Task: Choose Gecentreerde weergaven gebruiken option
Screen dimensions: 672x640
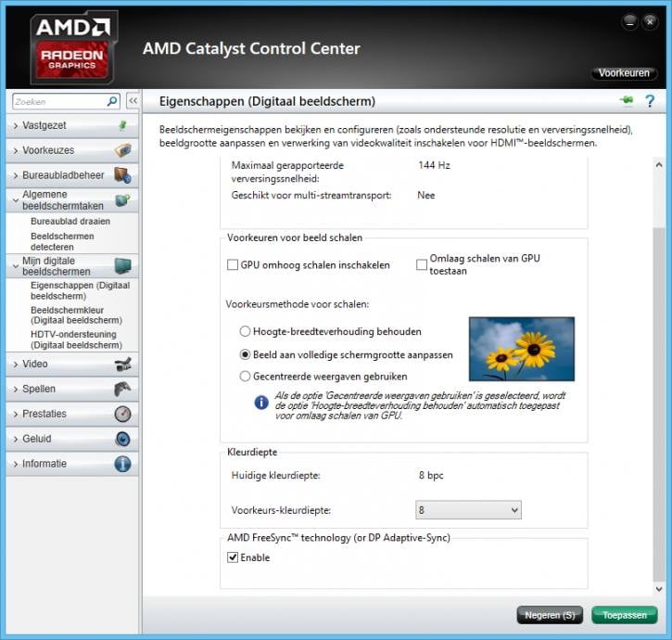Action: pos(245,377)
